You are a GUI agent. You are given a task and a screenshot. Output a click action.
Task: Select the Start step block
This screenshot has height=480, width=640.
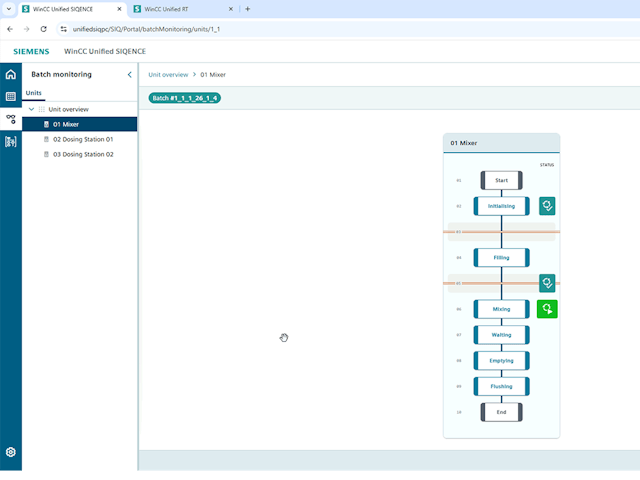point(501,180)
